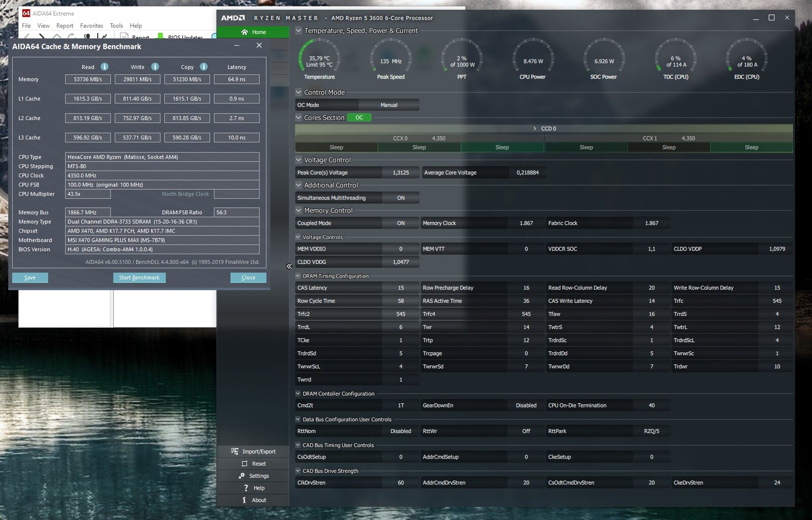
Task: Change RttPark RZQ/5 setting
Action: point(652,431)
